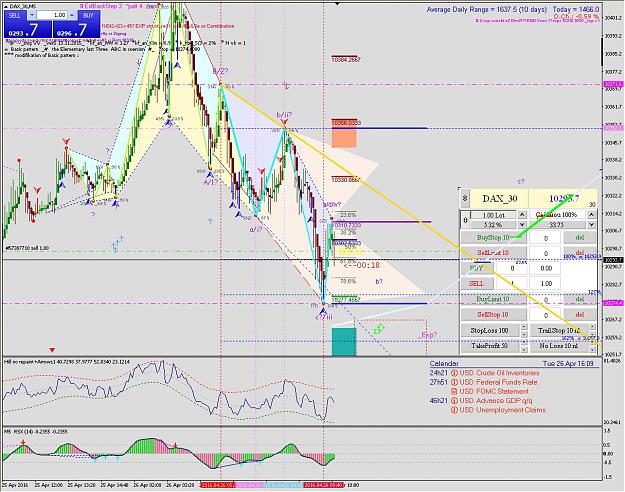Click the 1.00 Lot button
625x492 pixels.
494,215
